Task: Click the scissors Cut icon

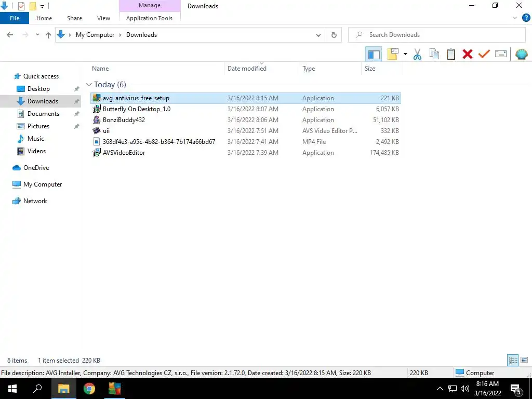Action: pyautogui.click(x=417, y=54)
